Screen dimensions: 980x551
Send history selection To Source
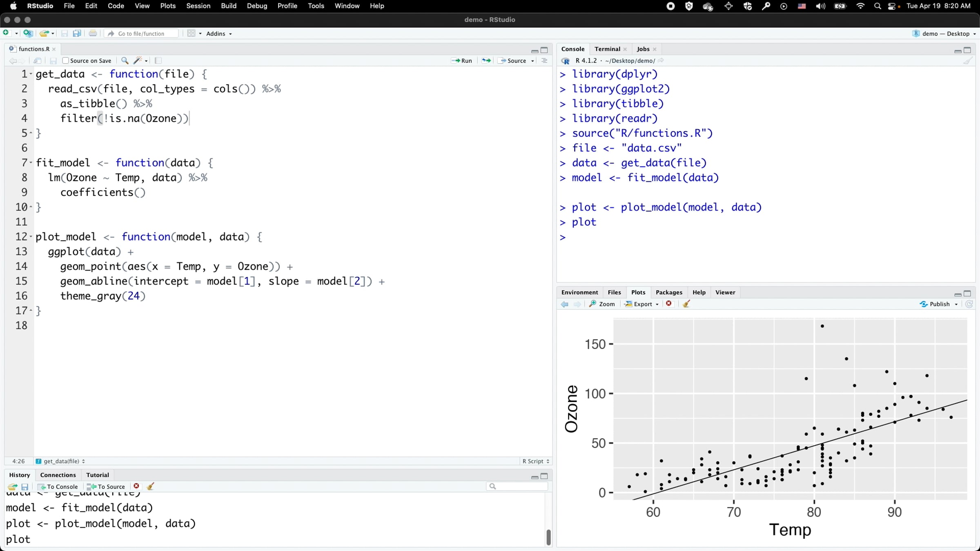pos(106,487)
